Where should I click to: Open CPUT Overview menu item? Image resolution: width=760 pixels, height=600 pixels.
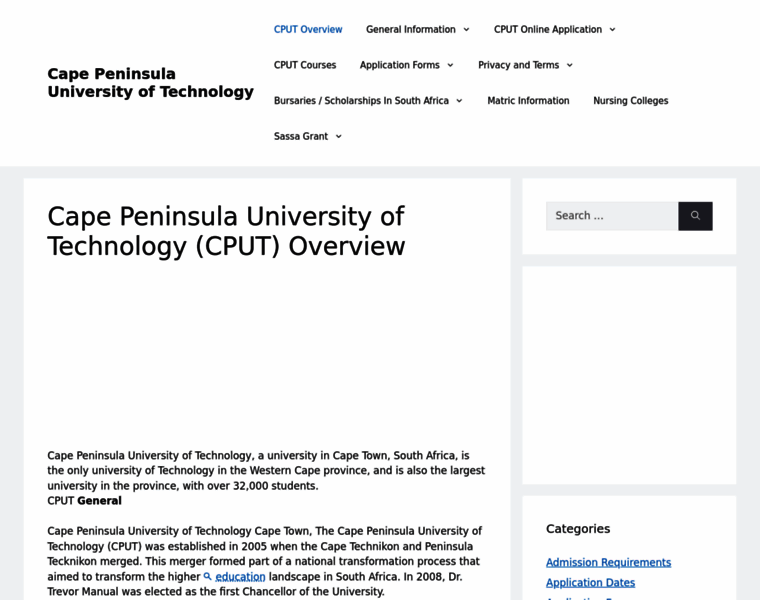click(308, 30)
